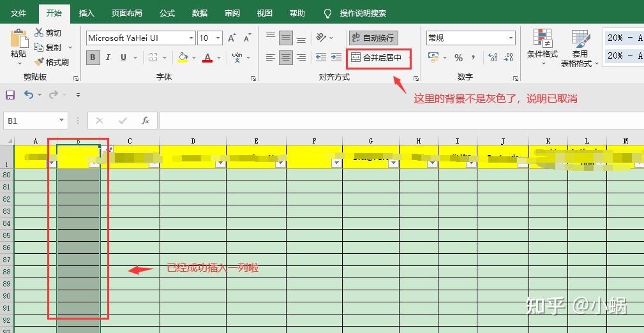The image size is (644, 333).
Task: Open column D filter dropdown
Action: pos(221,163)
